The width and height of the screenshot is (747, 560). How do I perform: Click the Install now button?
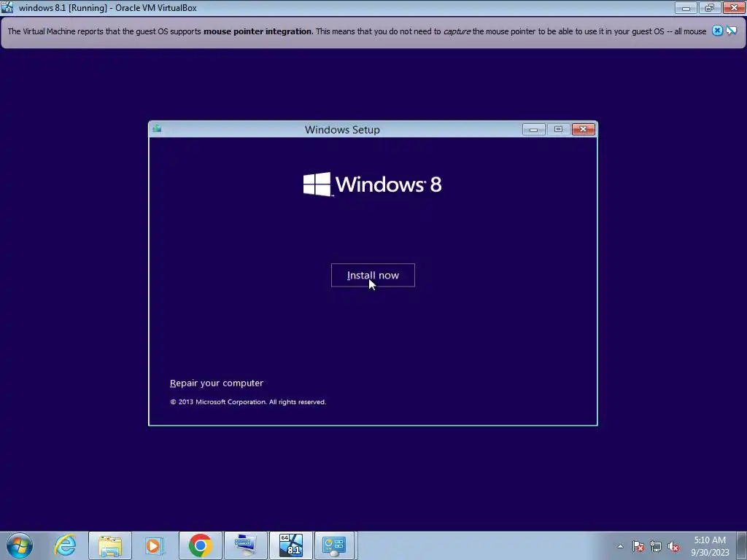373,275
